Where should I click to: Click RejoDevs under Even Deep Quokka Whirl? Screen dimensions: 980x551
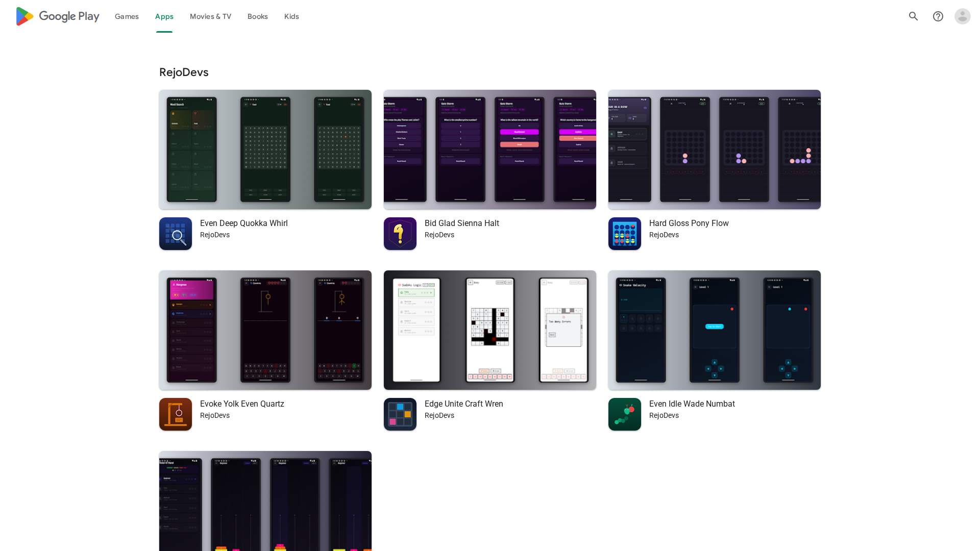coord(215,235)
